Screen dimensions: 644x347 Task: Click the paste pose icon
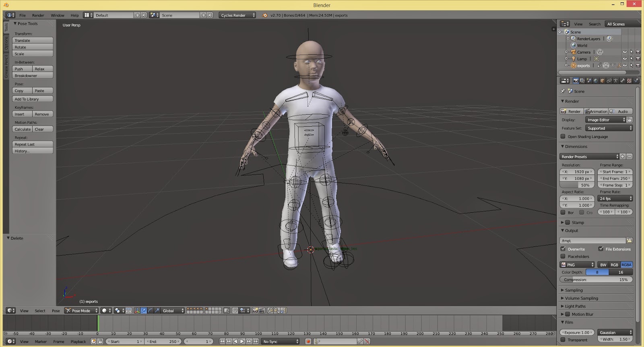coord(277,310)
